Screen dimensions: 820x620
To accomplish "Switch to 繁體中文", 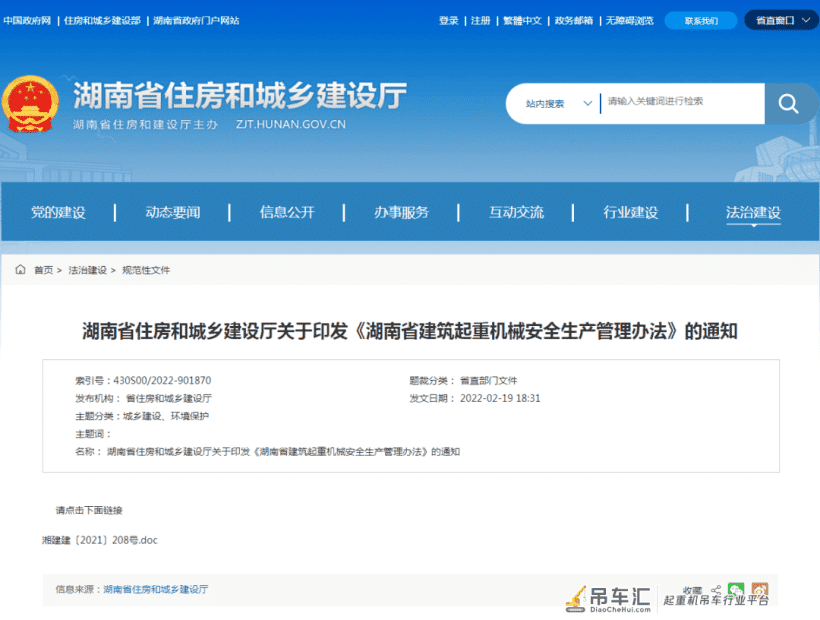I will [522, 20].
